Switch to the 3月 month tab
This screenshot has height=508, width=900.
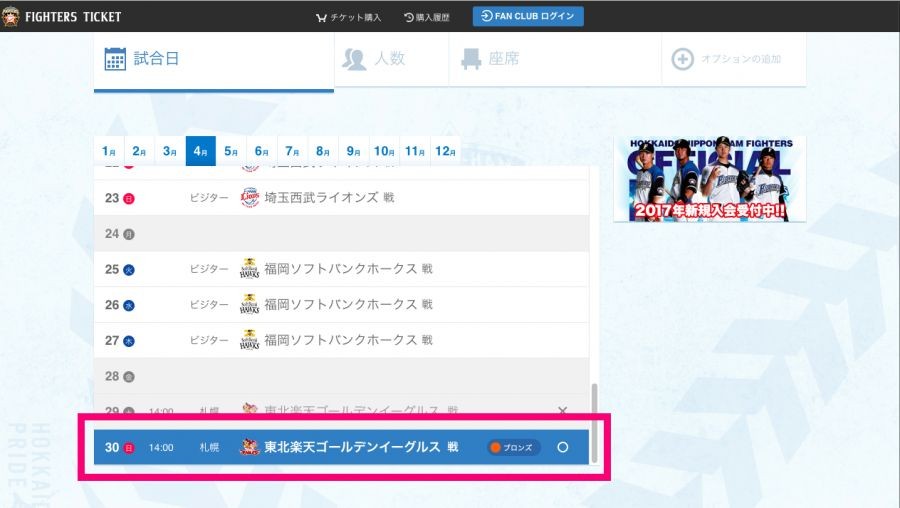[x=170, y=151]
